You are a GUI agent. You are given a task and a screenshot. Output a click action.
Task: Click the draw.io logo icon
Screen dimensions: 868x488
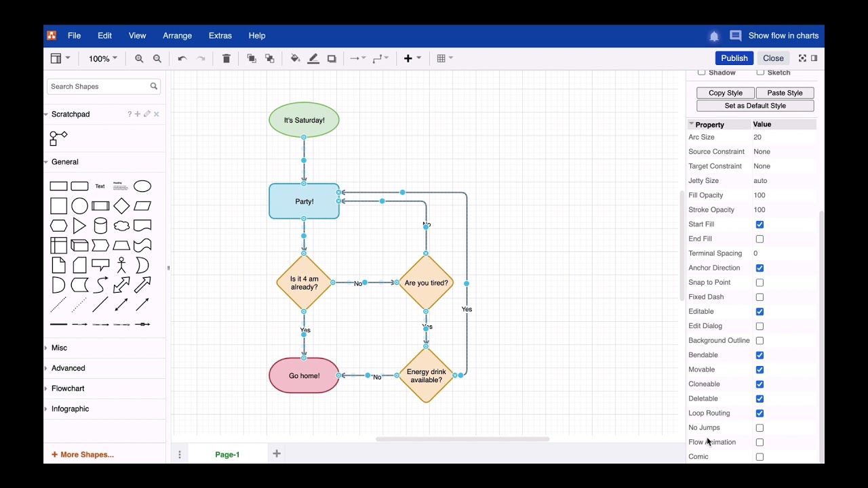click(x=52, y=35)
